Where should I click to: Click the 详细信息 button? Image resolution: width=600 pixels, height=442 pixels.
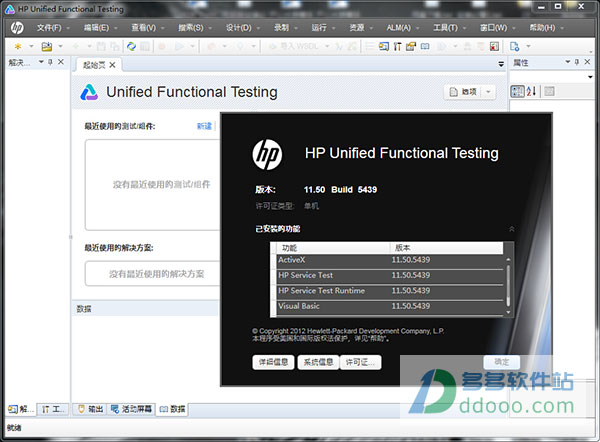273,362
